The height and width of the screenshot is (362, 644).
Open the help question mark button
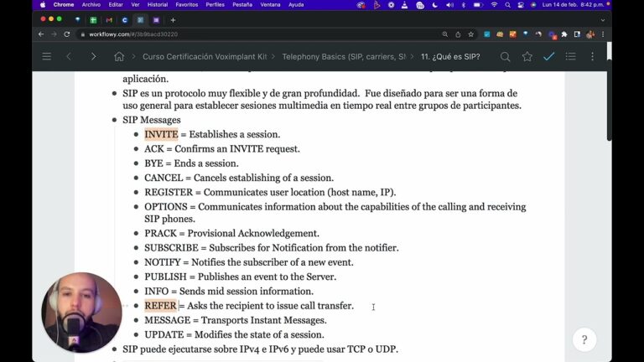pyautogui.click(x=584, y=339)
